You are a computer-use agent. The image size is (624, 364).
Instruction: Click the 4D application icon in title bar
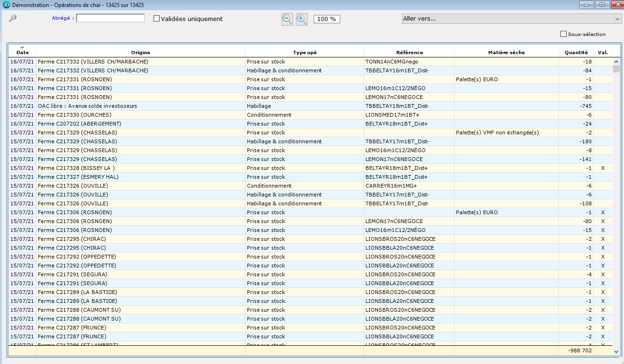click(x=6, y=5)
